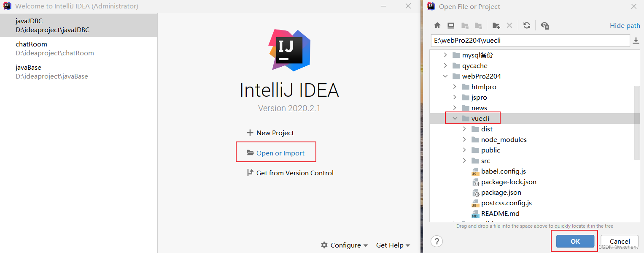644x253 pixels.
Task: Collapse the vuecli folder
Action: pos(455,118)
